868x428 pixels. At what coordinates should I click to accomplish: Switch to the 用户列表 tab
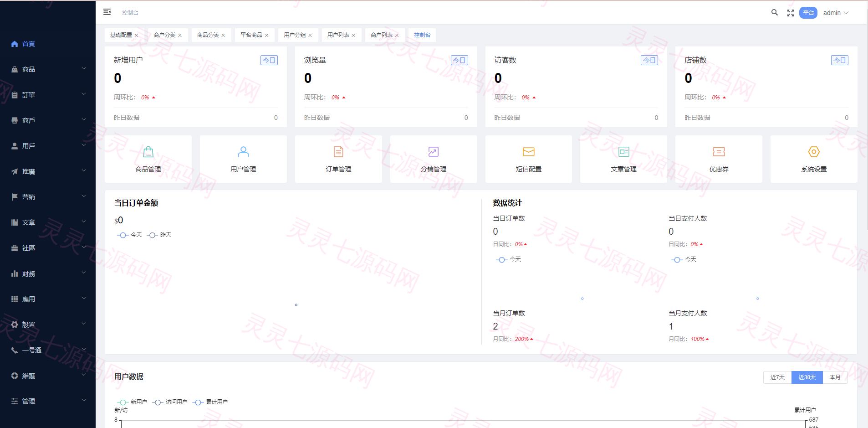click(338, 35)
